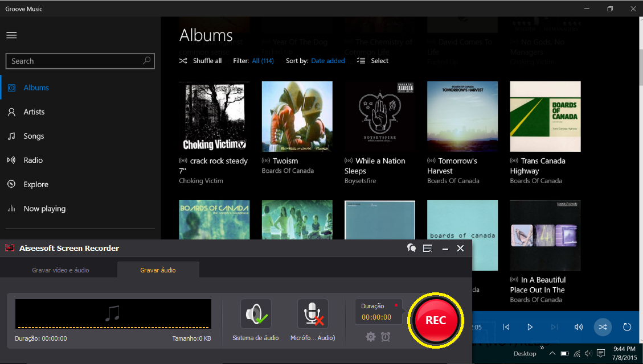Open the recording alarm clock schedule
This screenshot has width=643, height=364.
386,337
